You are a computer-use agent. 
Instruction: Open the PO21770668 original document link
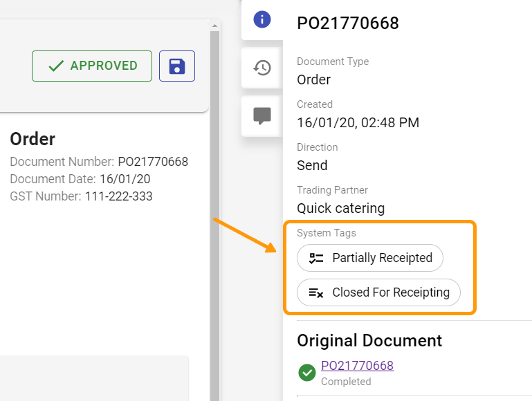pyautogui.click(x=357, y=366)
